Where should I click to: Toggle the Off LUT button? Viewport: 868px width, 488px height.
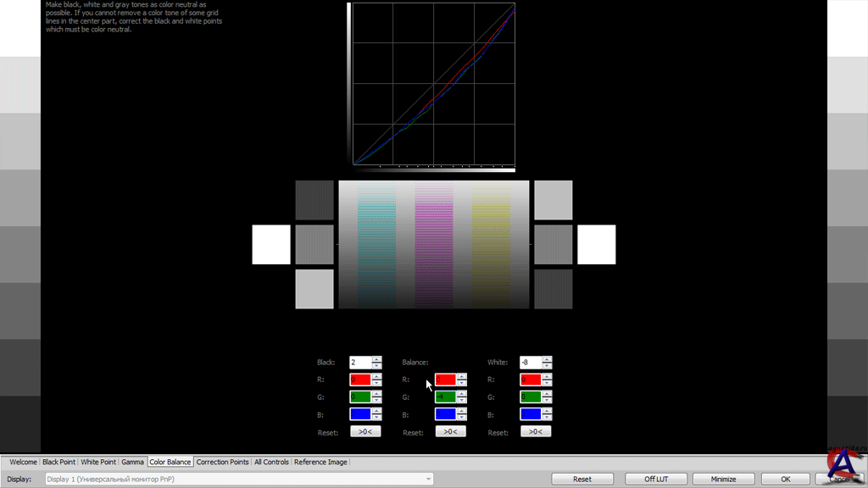tap(656, 479)
